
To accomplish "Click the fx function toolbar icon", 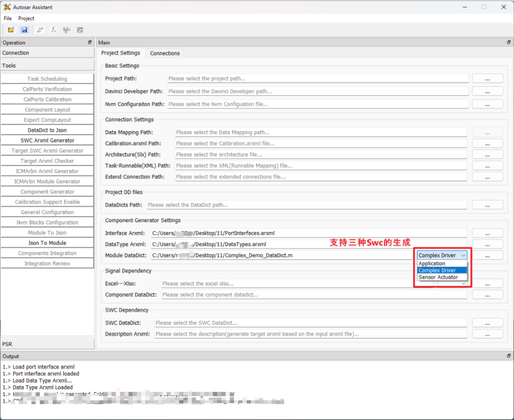I will (53, 29).
